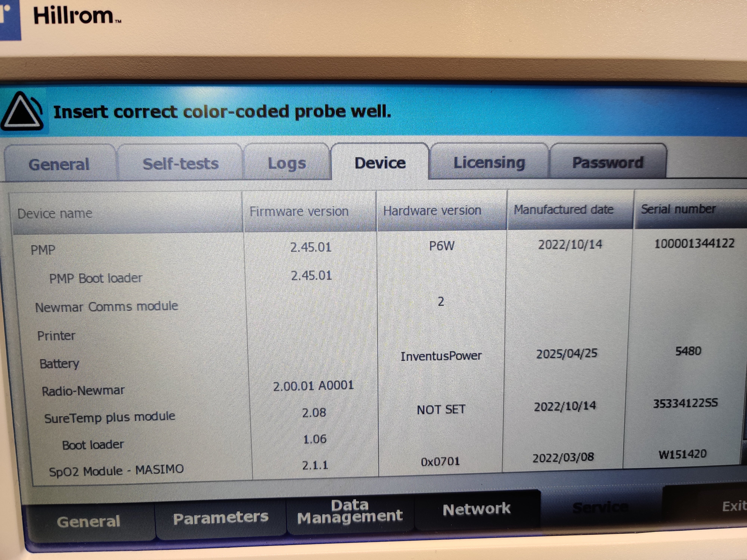
Task: Open the Self-tests tab
Action: click(180, 164)
